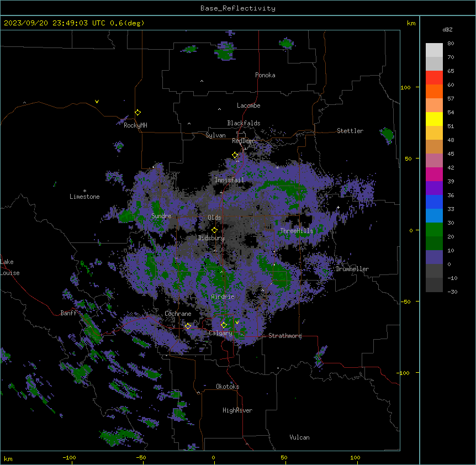
Task: Click the dBZ legend heading
Action: pos(447,30)
